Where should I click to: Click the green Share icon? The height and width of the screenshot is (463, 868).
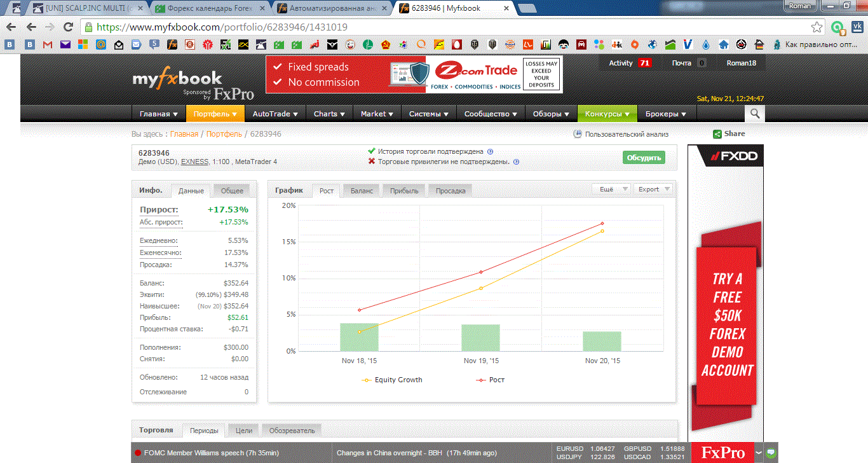pyautogui.click(x=717, y=134)
